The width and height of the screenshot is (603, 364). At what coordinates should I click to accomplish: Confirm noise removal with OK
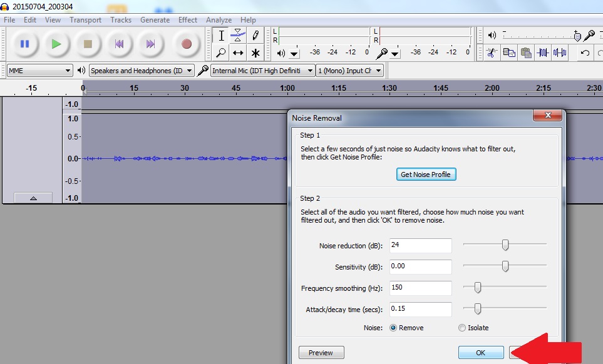point(481,353)
